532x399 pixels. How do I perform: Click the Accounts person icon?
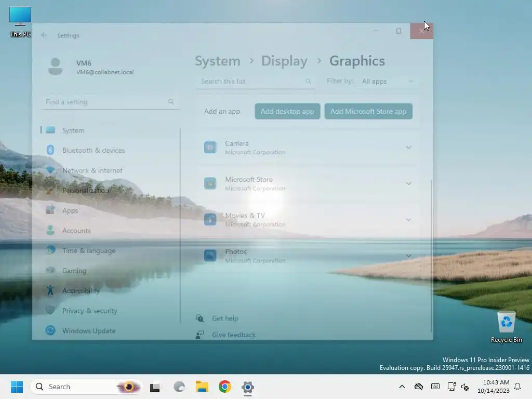(x=50, y=230)
